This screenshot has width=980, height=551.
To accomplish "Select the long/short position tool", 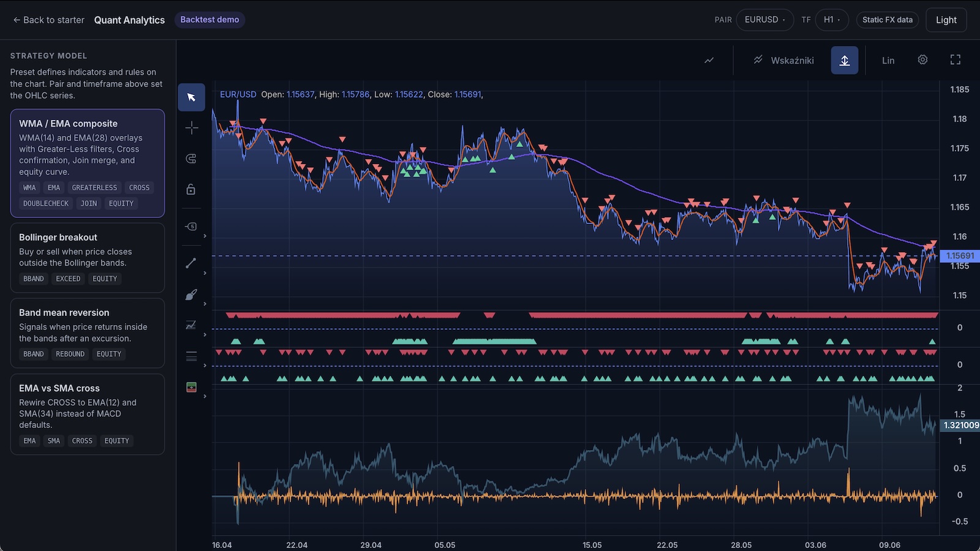I will point(191,387).
